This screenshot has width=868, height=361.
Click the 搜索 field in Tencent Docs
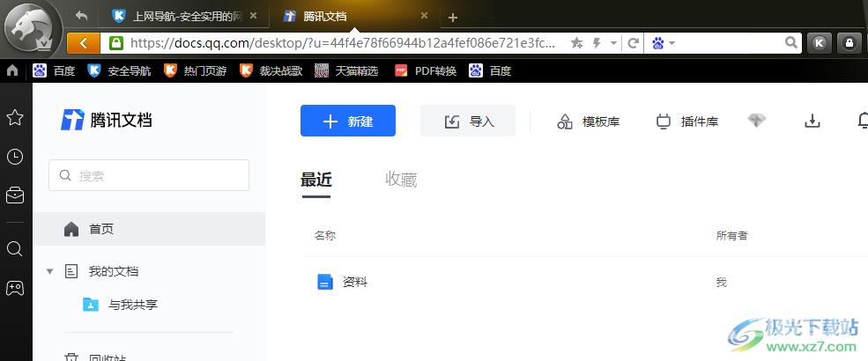pos(149,175)
